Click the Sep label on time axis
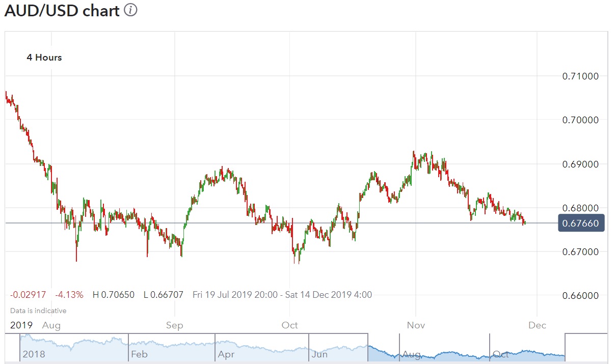The height and width of the screenshot is (364, 616). click(175, 325)
